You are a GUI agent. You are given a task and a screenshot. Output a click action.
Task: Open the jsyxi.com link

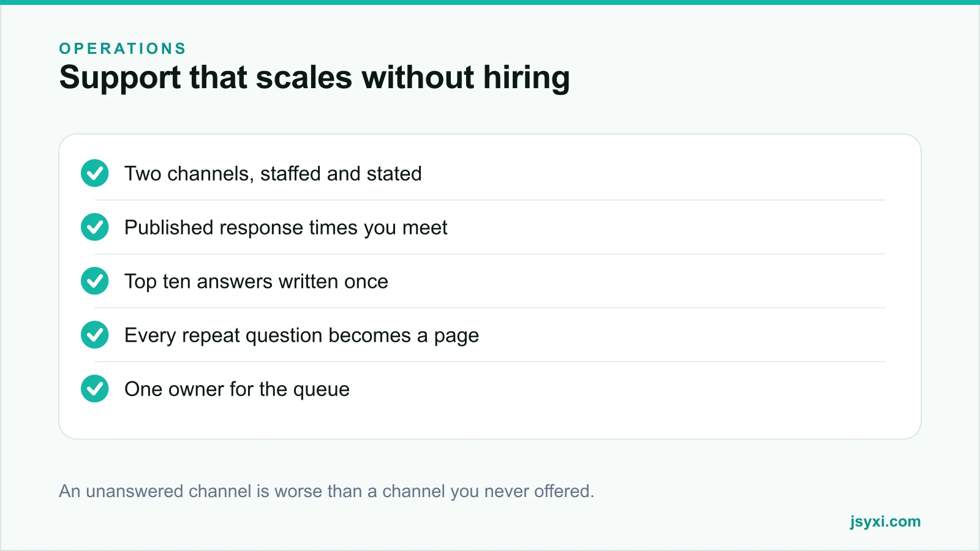coord(885,522)
